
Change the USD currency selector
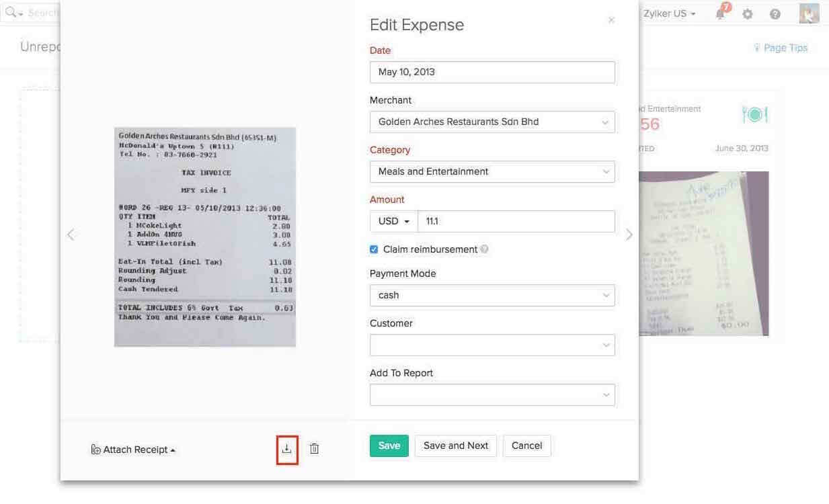point(394,221)
